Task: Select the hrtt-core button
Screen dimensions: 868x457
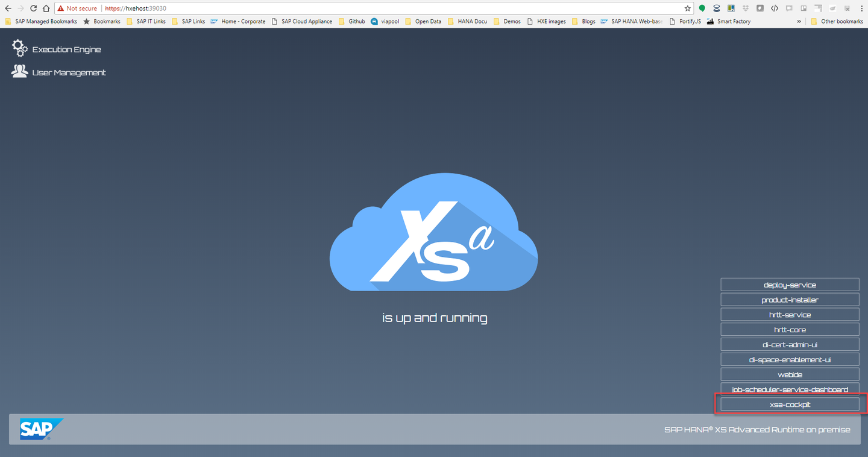Action: click(790, 330)
